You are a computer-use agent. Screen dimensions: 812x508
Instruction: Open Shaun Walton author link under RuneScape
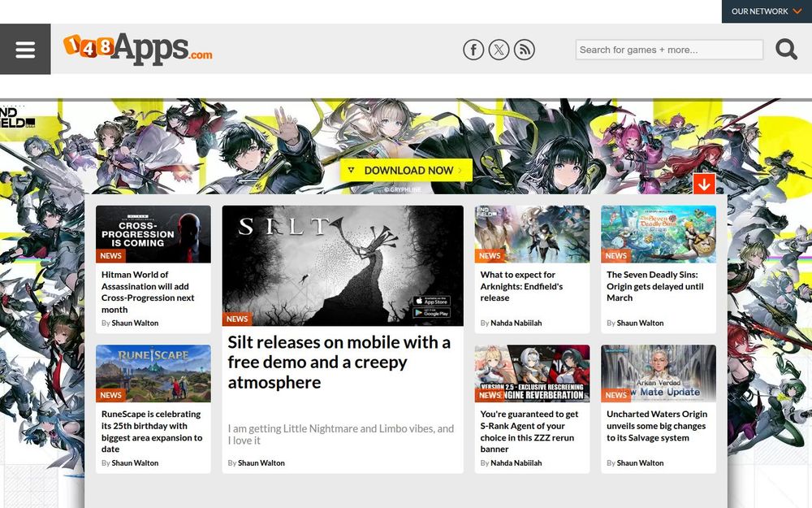(x=135, y=463)
